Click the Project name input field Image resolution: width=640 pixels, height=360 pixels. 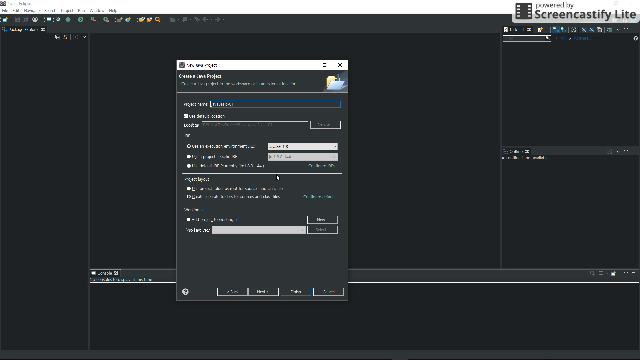click(275, 104)
